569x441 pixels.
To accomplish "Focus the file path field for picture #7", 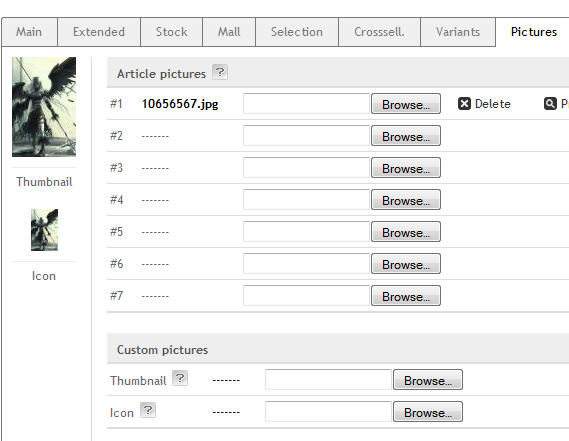I will click(306, 295).
